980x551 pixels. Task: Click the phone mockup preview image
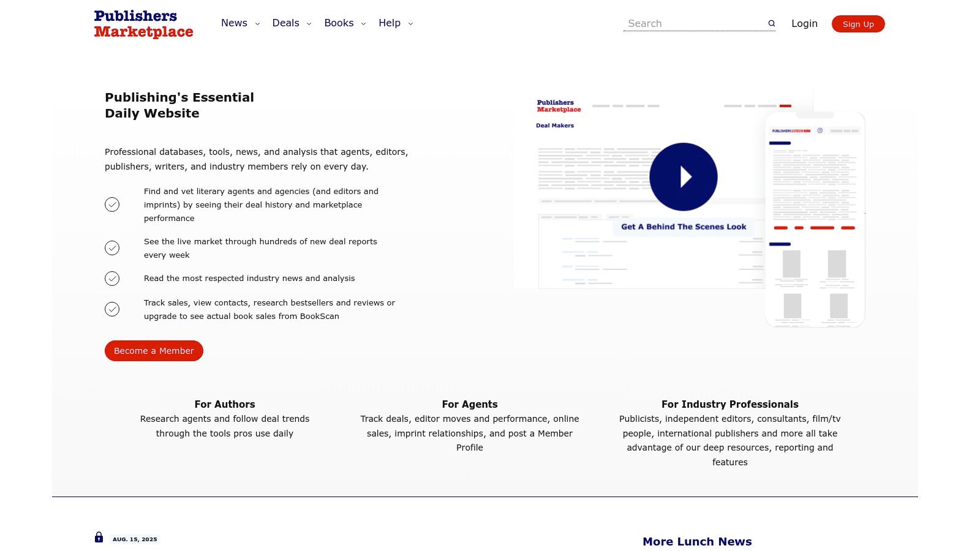[815, 219]
